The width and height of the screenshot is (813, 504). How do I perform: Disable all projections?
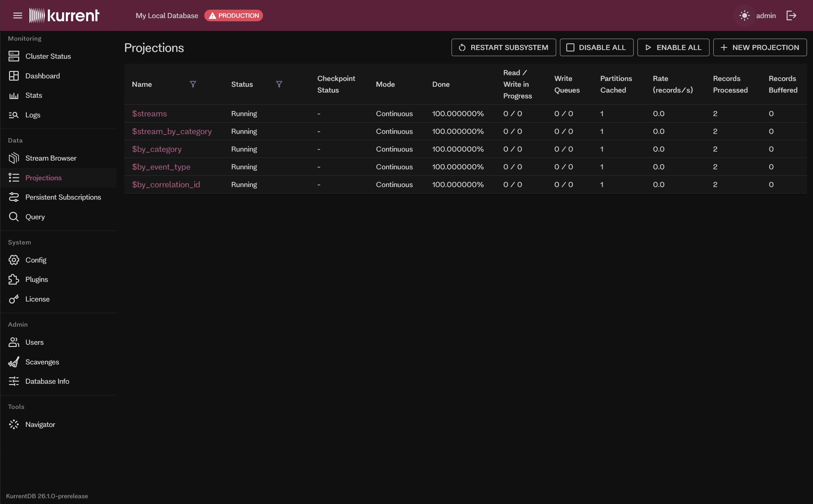[x=596, y=48]
